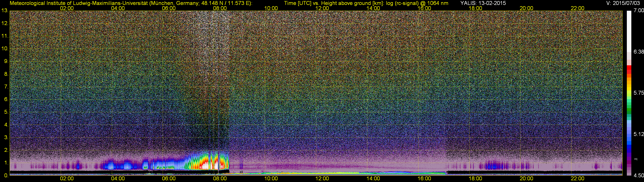The image size is (644, 182).
Task: Click the red segment of the colorbar
Action: [629, 70]
